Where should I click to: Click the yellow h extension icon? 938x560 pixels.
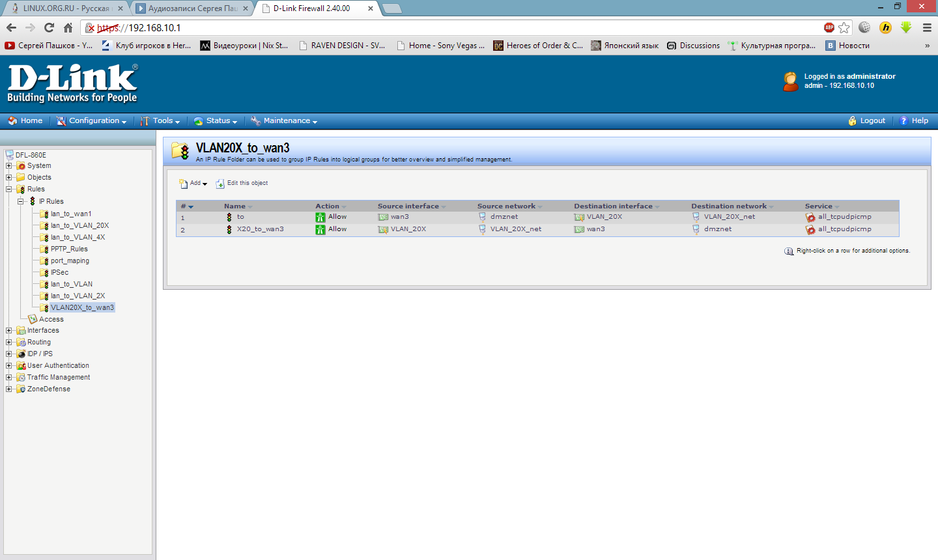tap(885, 27)
